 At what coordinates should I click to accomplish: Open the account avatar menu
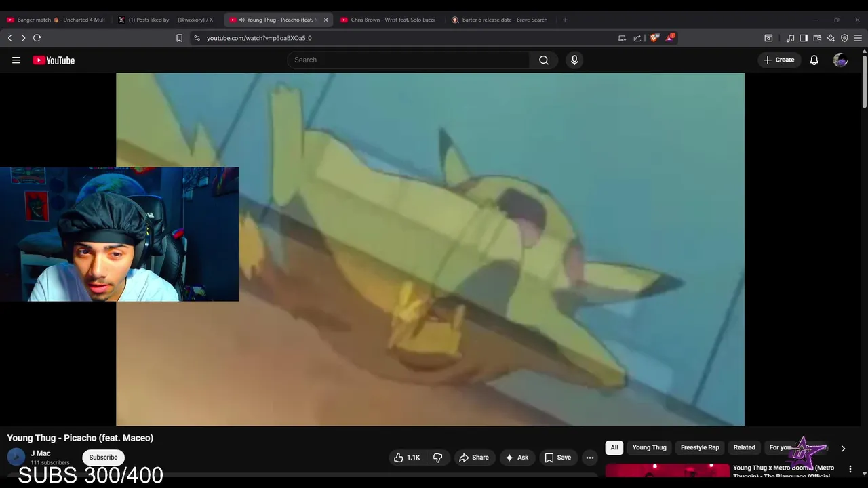(840, 60)
